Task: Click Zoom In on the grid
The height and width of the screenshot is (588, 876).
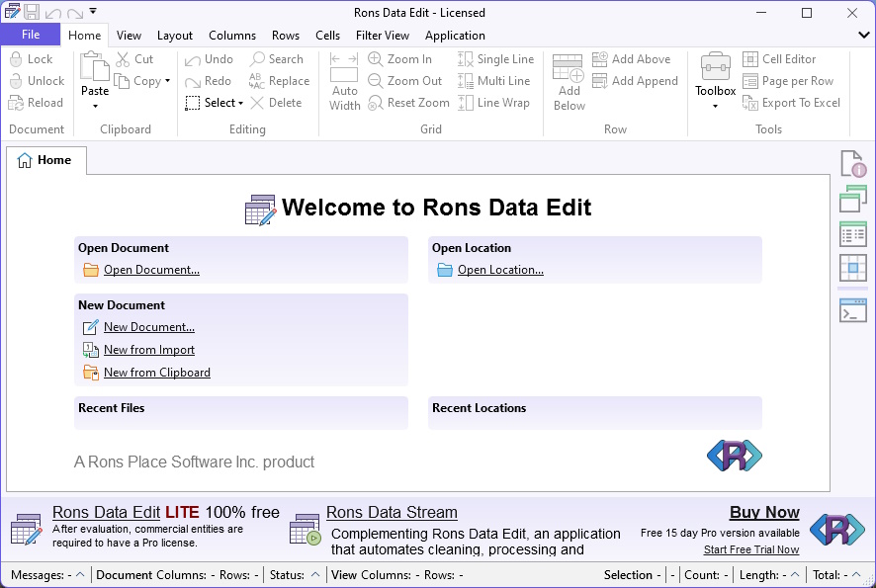Action: [x=400, y=59]
